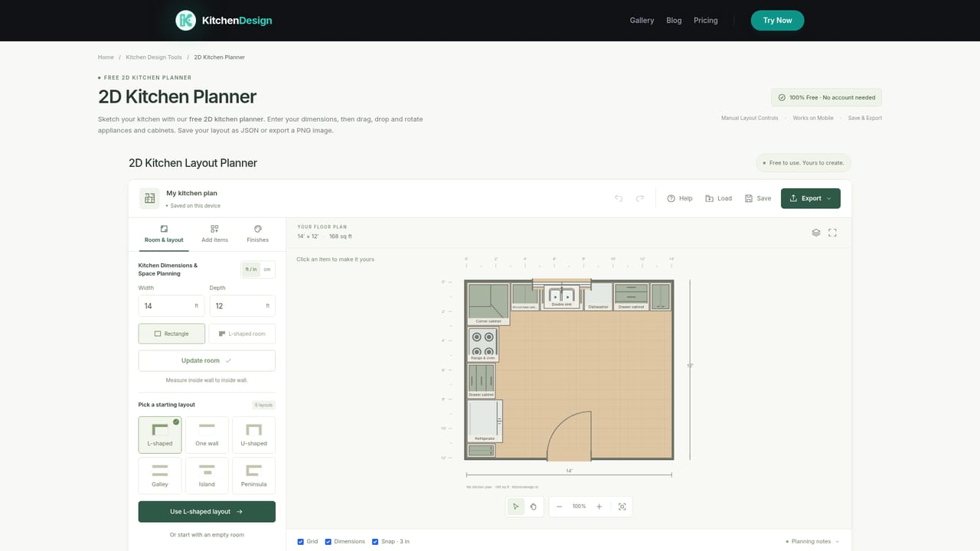Select the Range & oven on the floor plan
980x551 pixels.
click(x=482, y=344)
